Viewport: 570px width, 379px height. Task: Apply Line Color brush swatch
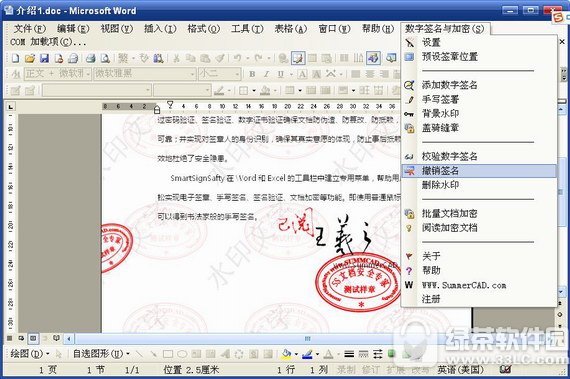(308, 354)
